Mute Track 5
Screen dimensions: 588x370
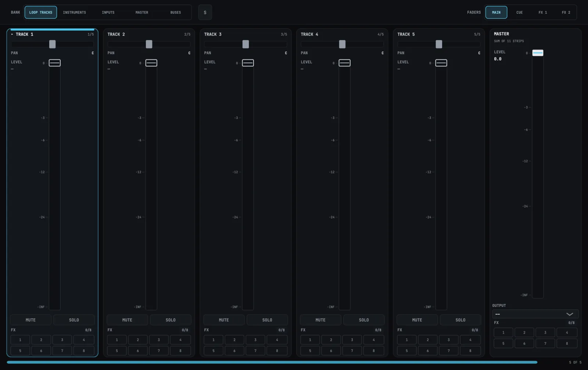417,320
